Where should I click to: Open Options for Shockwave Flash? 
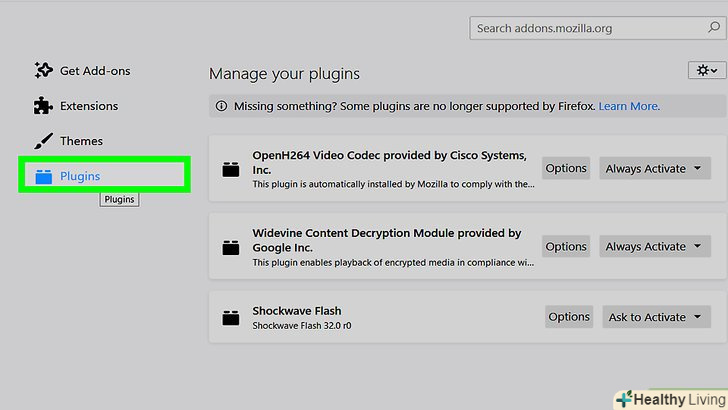[569, 317]
